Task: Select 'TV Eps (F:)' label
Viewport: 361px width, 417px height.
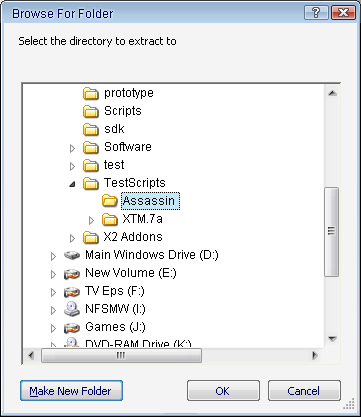Action: click(x=115, y=291)
